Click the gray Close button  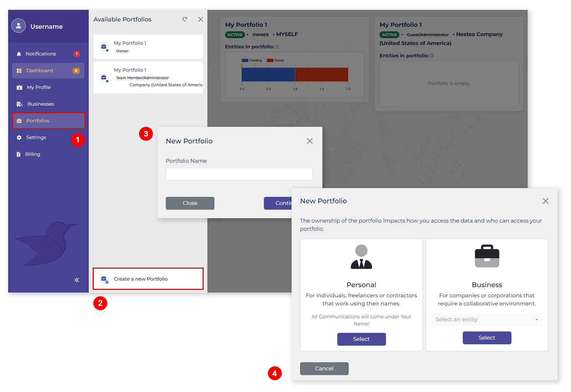[x=190, y=203]
